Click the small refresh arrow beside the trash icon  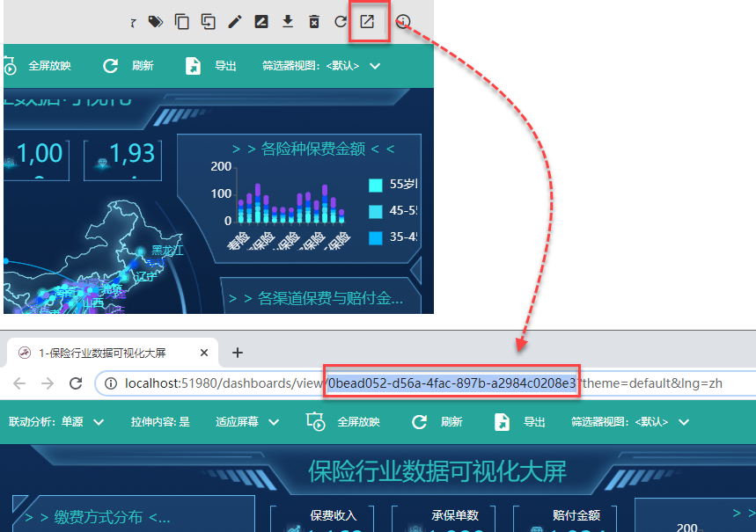[x=341, y=22]
